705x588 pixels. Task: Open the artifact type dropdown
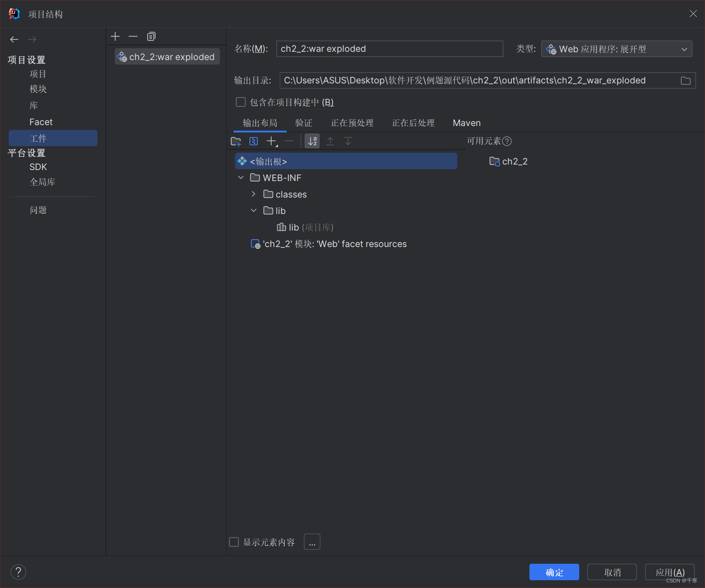tap(616, 49)
